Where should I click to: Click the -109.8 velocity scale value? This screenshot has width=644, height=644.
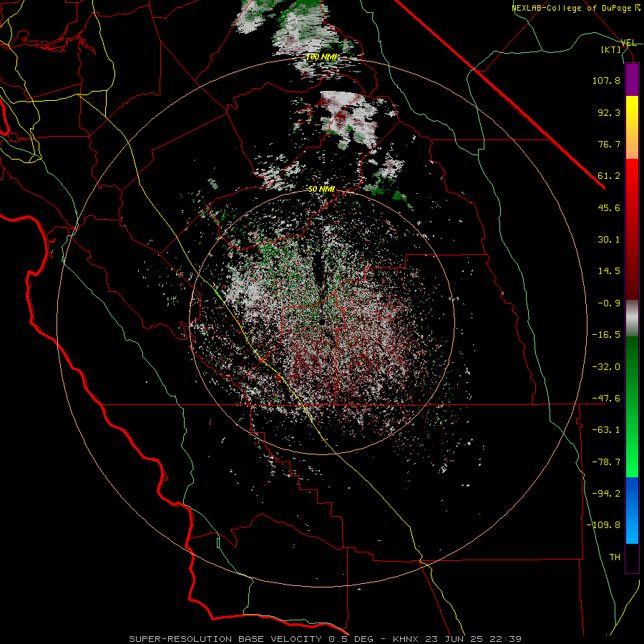(x=603, y=525)
